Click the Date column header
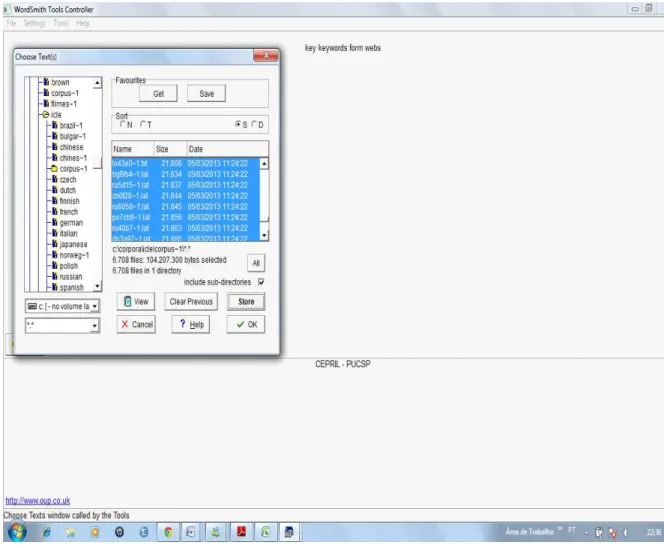The width and height of the screenshot is (664, 548). (227, 149)
